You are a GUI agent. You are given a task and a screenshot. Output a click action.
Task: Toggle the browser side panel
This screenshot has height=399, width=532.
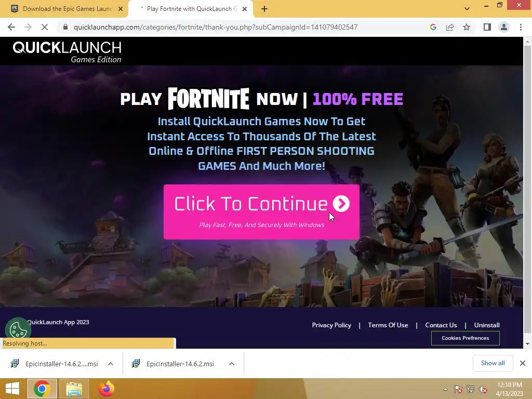point(487,27)
